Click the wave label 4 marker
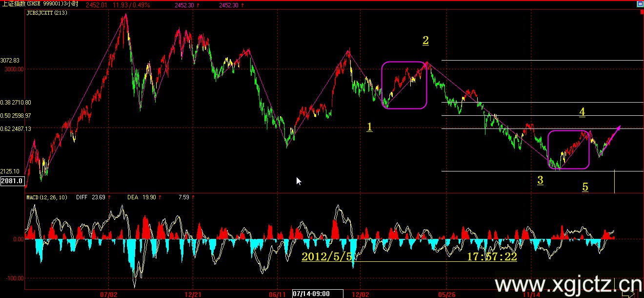644x298 pixels. click(x=582, y=112)
